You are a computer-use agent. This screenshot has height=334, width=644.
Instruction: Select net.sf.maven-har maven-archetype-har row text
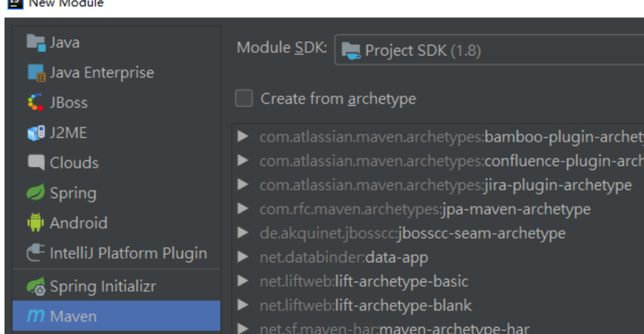click(394, 329)
